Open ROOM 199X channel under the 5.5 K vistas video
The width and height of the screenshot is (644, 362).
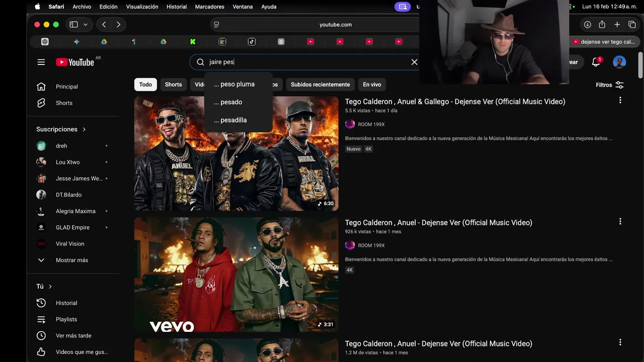pyautogui.click(x=371, y=124)
